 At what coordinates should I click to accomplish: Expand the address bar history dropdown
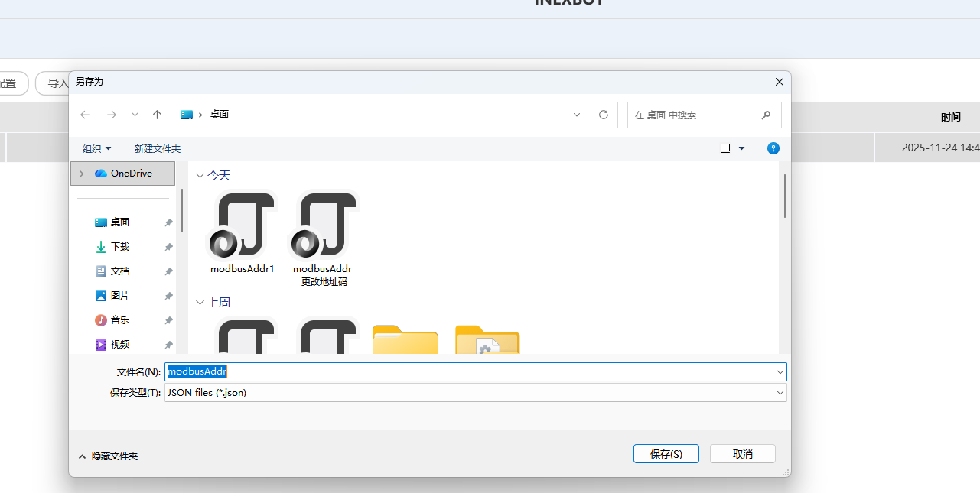[577, 115]
